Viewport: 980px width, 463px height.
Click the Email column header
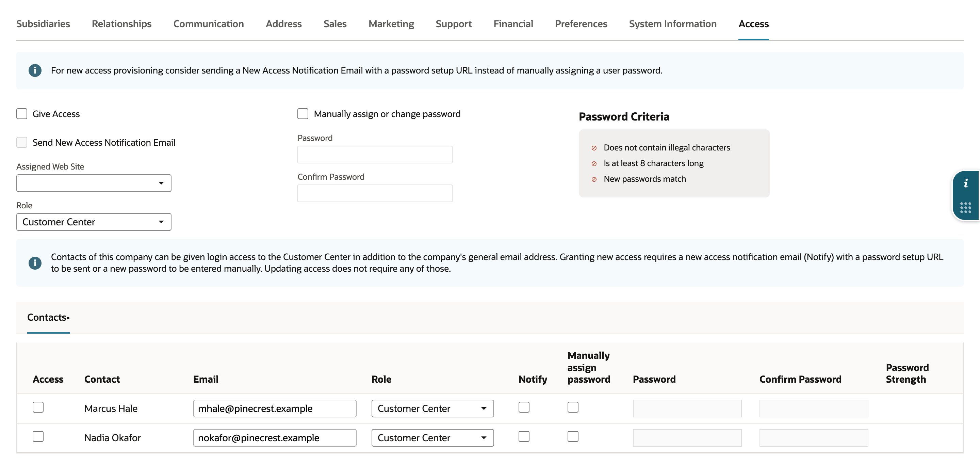[206, 379]
